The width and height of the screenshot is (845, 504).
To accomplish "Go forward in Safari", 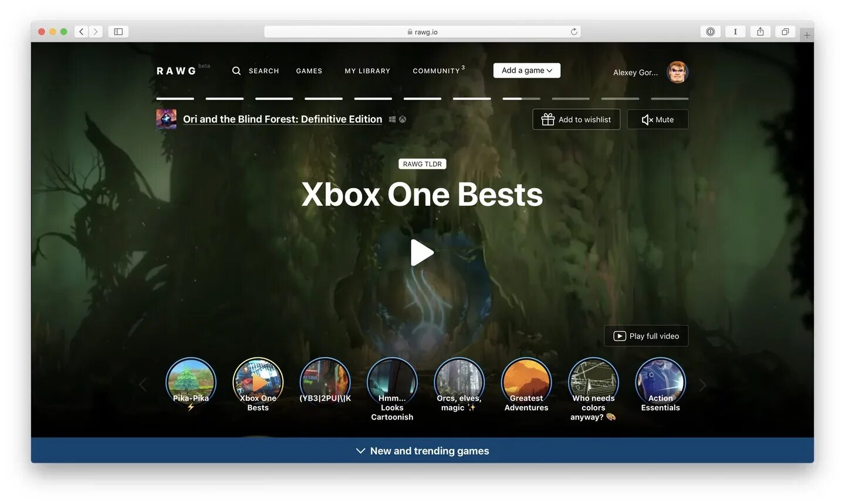I will (96, 32).
